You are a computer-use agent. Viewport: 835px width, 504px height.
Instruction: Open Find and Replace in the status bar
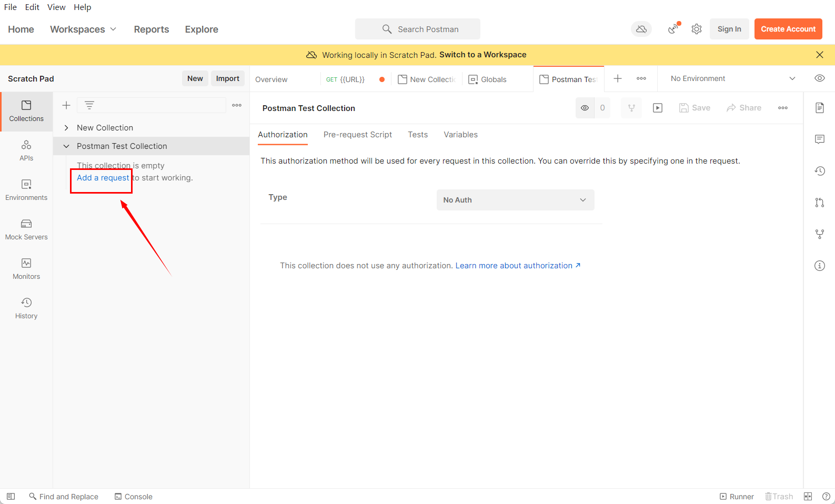(x=64, y=496)
